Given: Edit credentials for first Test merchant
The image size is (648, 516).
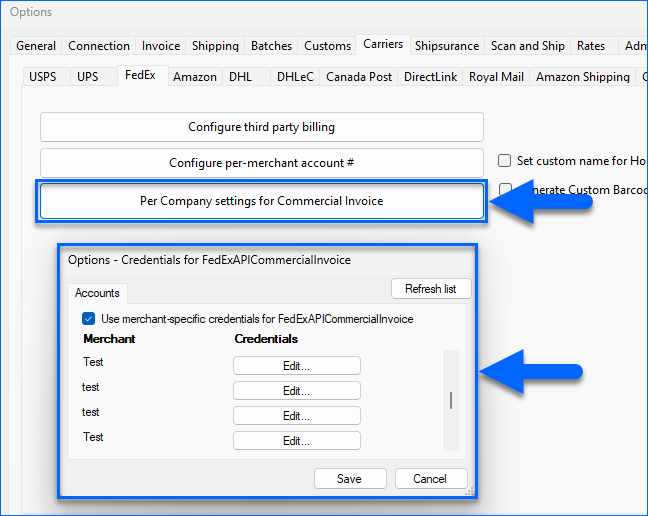Looking at the screenshot, I should [x=296, y=366].
